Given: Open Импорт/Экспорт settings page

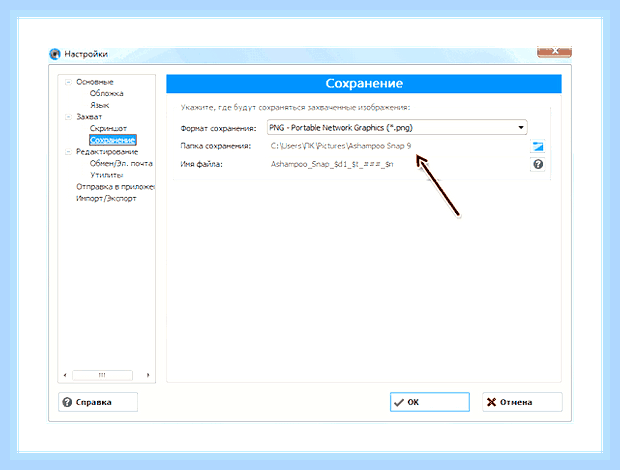Looking at the screenshot, I should (x=106, y=198).
